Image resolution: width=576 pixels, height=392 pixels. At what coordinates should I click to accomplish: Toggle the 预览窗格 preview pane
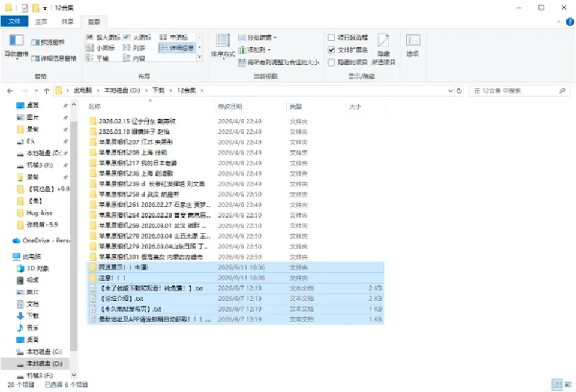[x=48, y=42]
